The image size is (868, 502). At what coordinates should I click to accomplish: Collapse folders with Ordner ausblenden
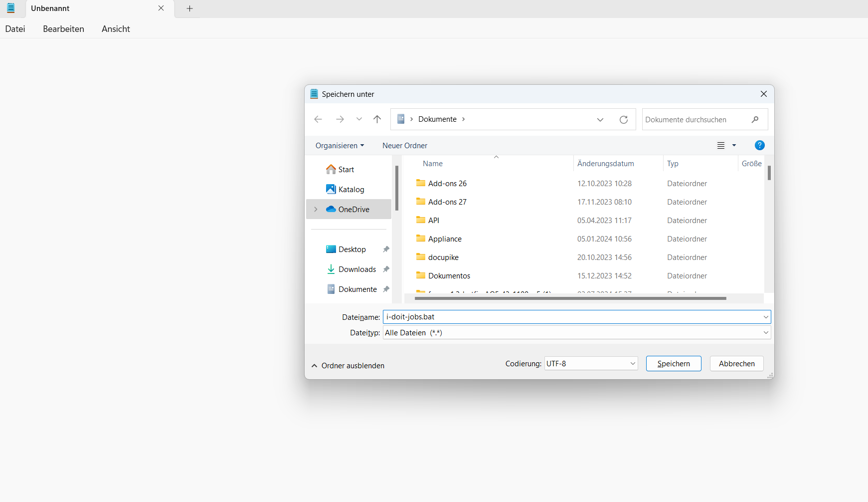[x=348, y=366]
